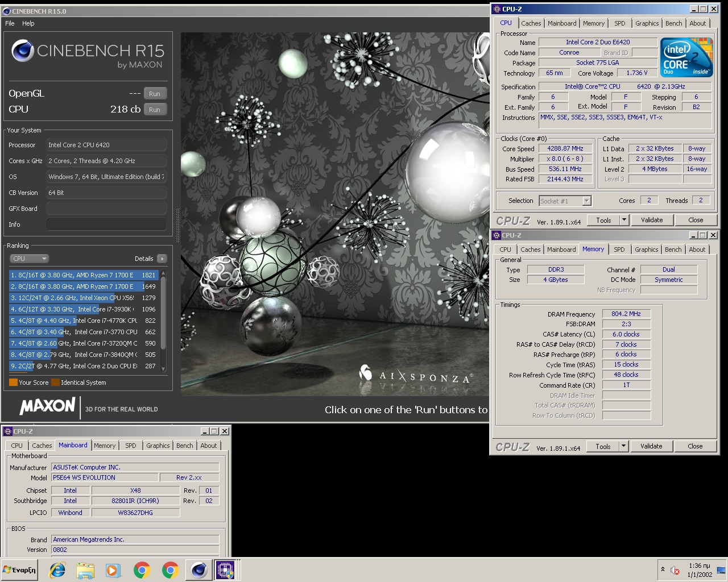Image resolution: width=728 pixels, height=582 pixels.
Task: Select ranking row 2C/2T Core 2 Duo
Action: [84, 366]
